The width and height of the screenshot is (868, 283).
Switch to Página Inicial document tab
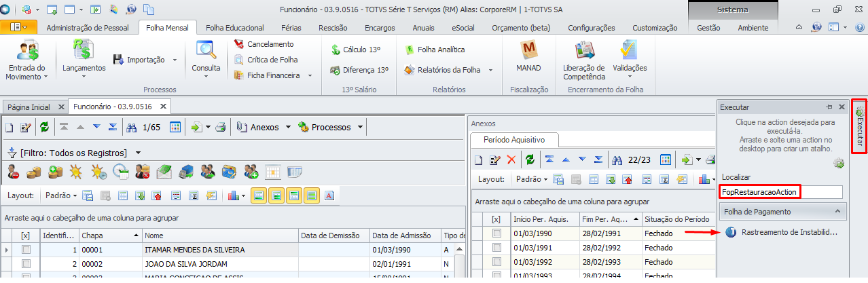[29, 107]
